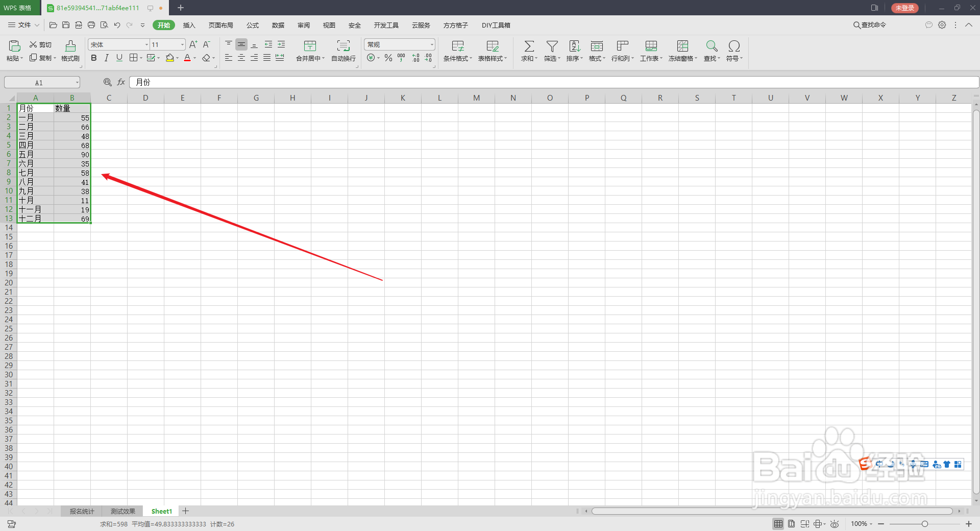Decrease decimal places
Screen dimensions: 980x531
point(428,58)
